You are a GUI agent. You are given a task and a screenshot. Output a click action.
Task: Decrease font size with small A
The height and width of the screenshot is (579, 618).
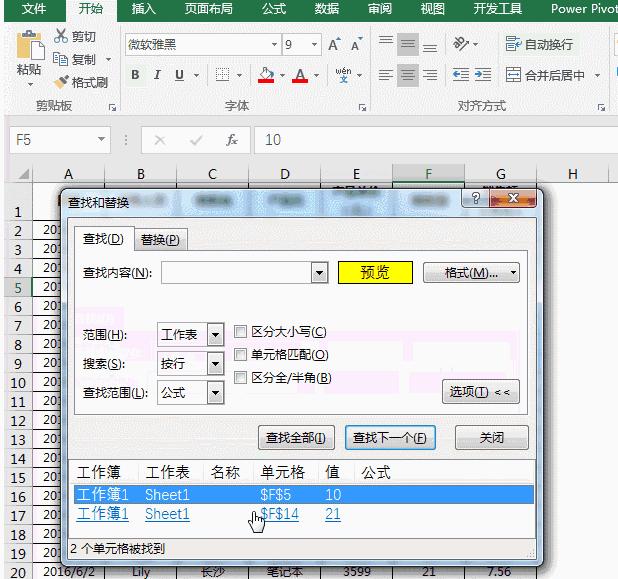coord(356,45)
